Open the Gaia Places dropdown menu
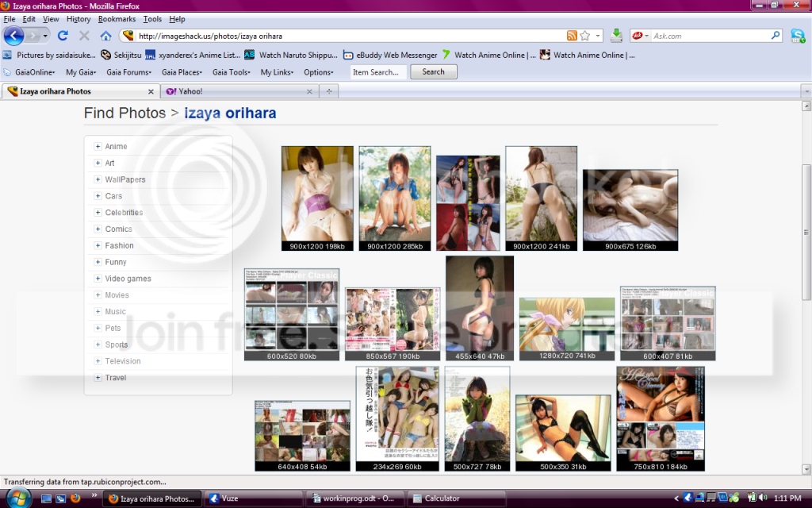The image size is (812, 508). (x=182, y=72)
